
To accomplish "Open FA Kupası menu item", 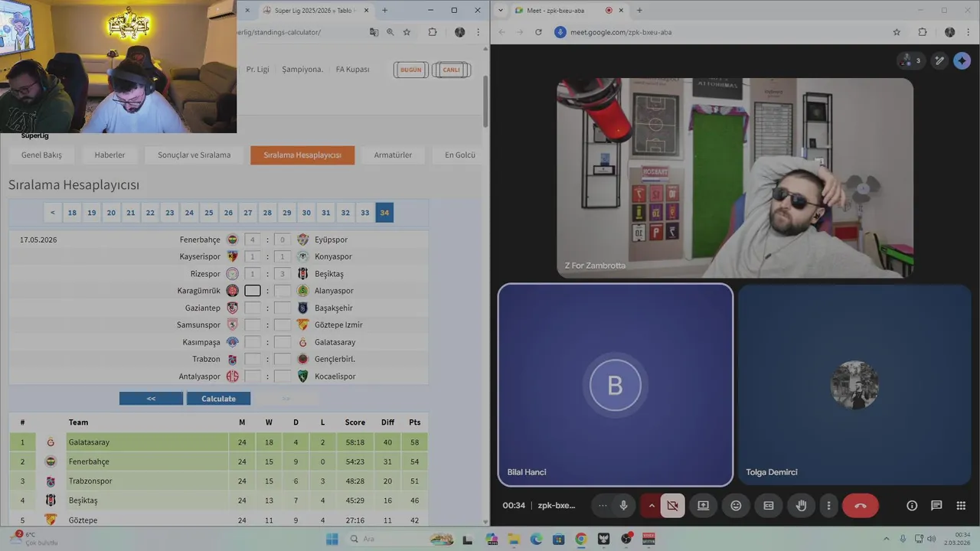I will [352, 69].
